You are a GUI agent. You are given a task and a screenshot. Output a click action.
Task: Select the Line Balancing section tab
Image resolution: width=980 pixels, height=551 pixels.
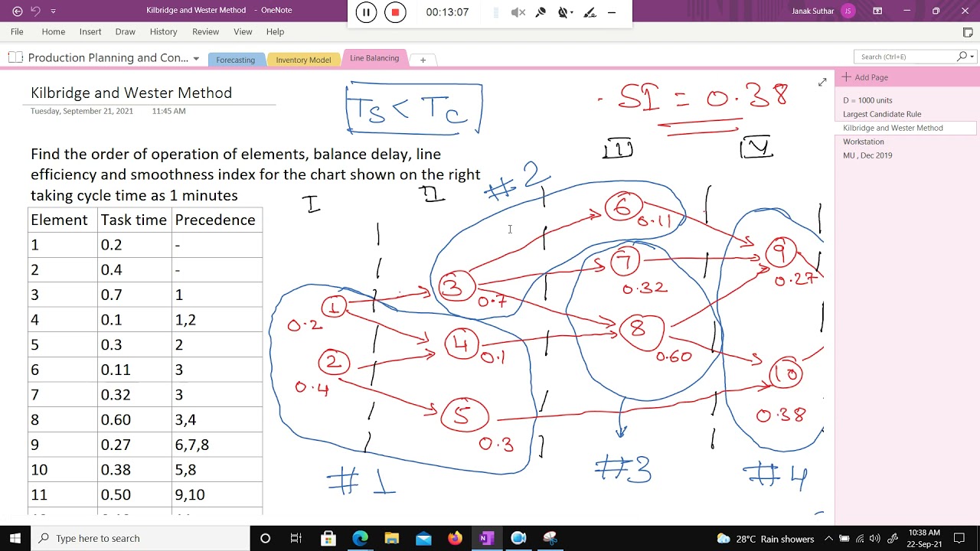point(374,58)
